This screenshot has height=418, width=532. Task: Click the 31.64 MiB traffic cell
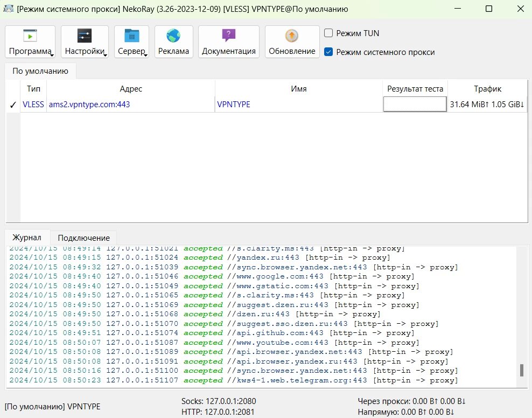[x=487, y=104]
